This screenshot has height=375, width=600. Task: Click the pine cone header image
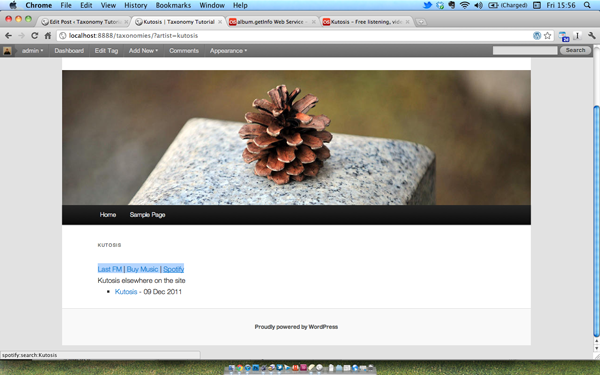tap(296, 137)
